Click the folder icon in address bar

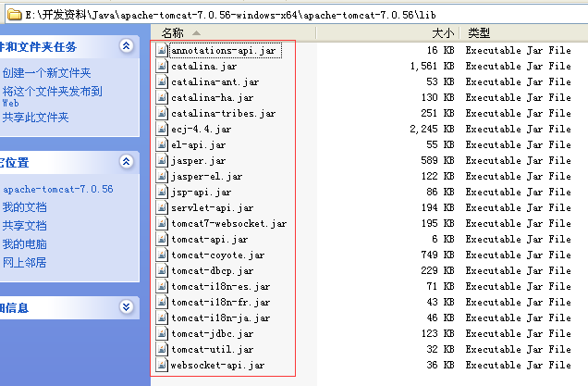(15, 15)
